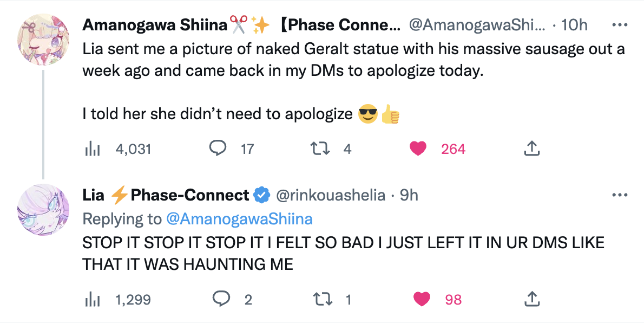Open the 10h timestamp on Shiina's tweet
The height and width of the screenshot is (323, 644).
point(575,25)
